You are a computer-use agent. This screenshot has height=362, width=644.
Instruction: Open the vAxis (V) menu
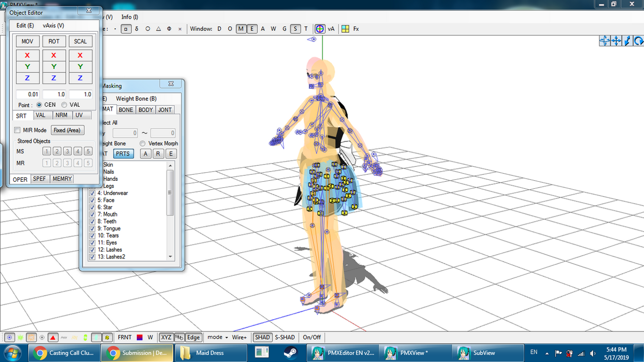coord(53,25)
